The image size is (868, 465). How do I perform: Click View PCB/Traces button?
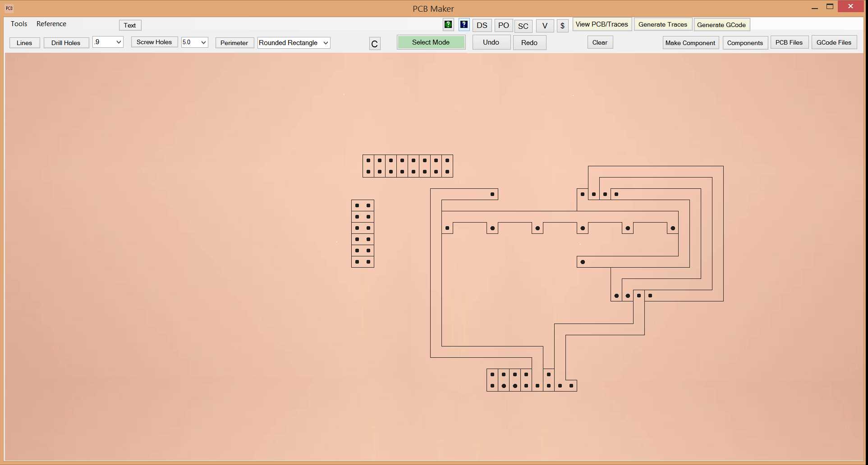(x=602, y=24)
